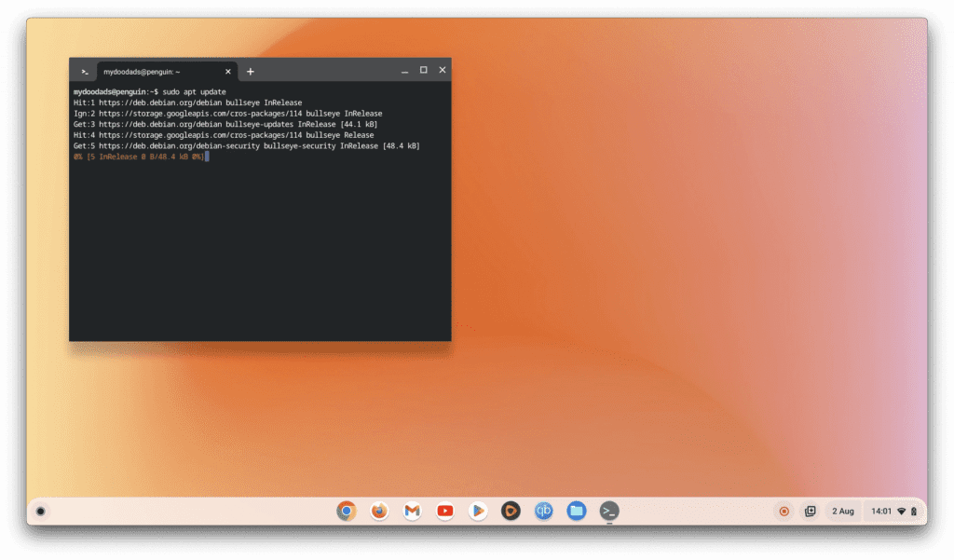
Task: Maximize the Terminal window
Action: click(424, 70)
